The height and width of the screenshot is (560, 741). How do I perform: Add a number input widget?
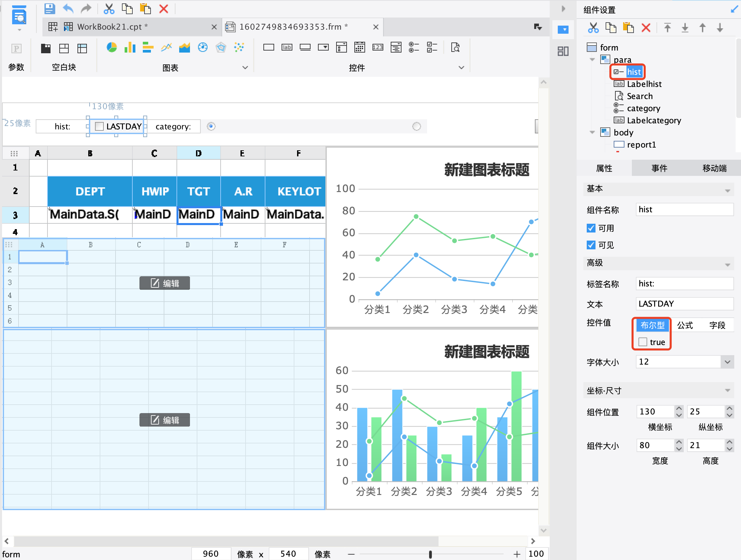[x=378, y=47]
